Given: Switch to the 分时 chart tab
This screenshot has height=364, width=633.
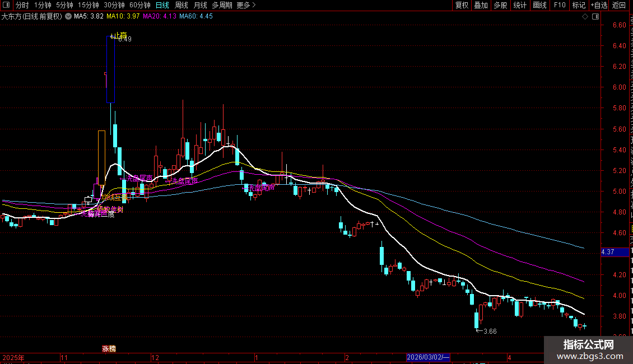Looking at the screenshot, I should coord(22,5).
